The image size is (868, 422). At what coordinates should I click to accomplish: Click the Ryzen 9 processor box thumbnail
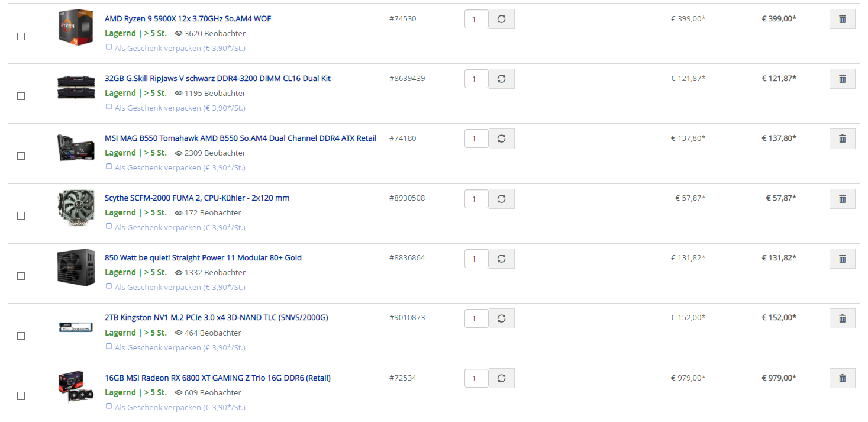pos(76,27)
